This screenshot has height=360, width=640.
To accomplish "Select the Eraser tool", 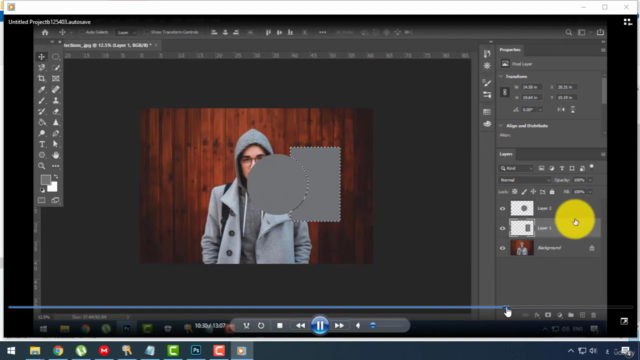I will pyautogui.click(x=56, y=111).
